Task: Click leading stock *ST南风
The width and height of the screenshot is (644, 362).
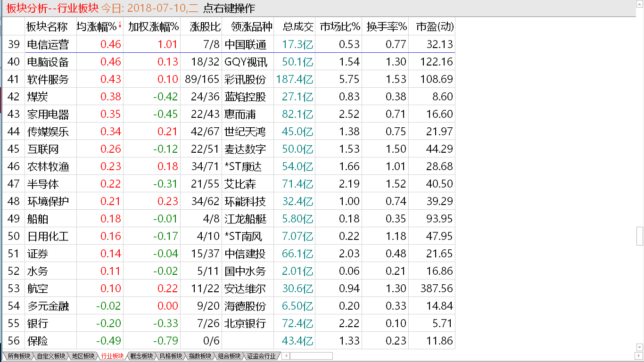Action: point(243,236)
